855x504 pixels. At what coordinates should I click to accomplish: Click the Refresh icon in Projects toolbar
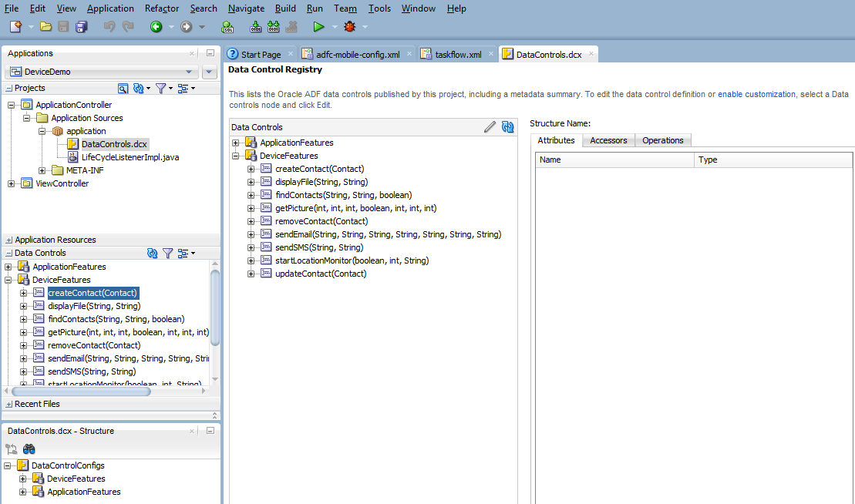[x=139, y=89]
